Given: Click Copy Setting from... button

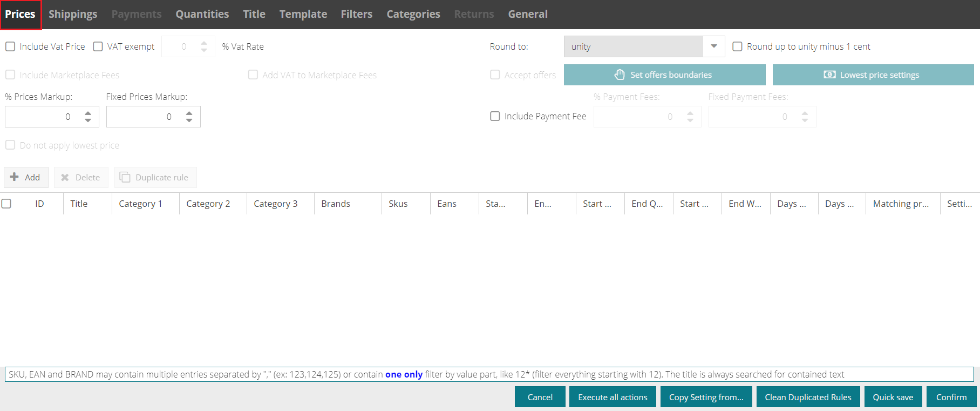Looking at the screenshot, I should [x=706, y=397].
